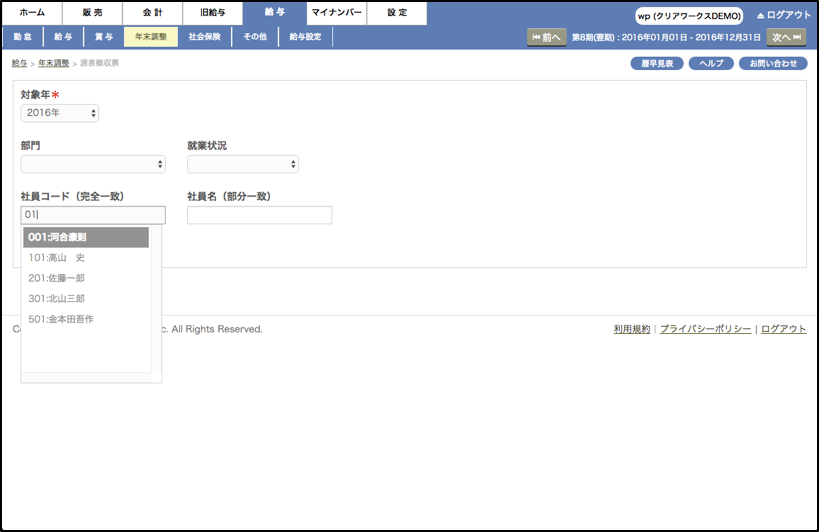The width and height of the screenshot is (819, 532).
Task: Click the お問い合わせ button
Action: click(773, 64)
